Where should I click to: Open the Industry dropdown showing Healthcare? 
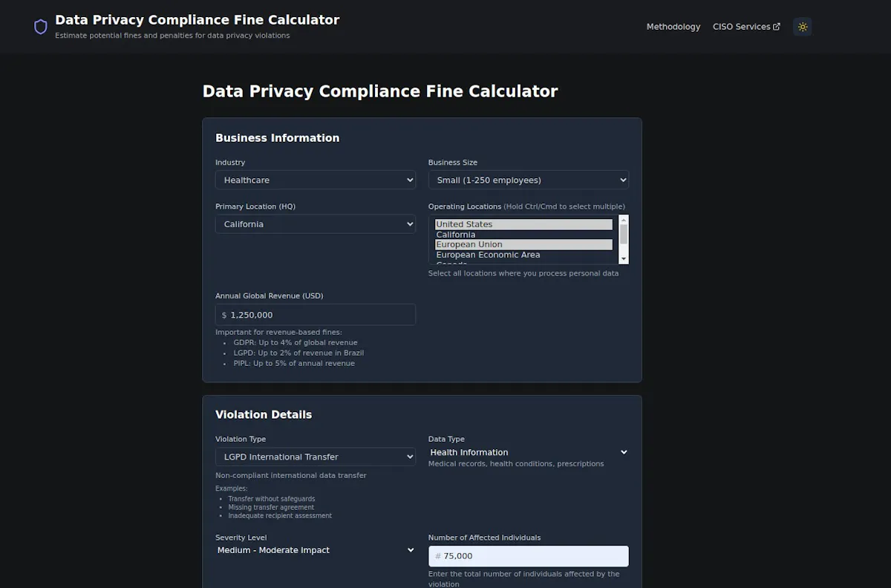pyautogui.click(x=316, y=180)
